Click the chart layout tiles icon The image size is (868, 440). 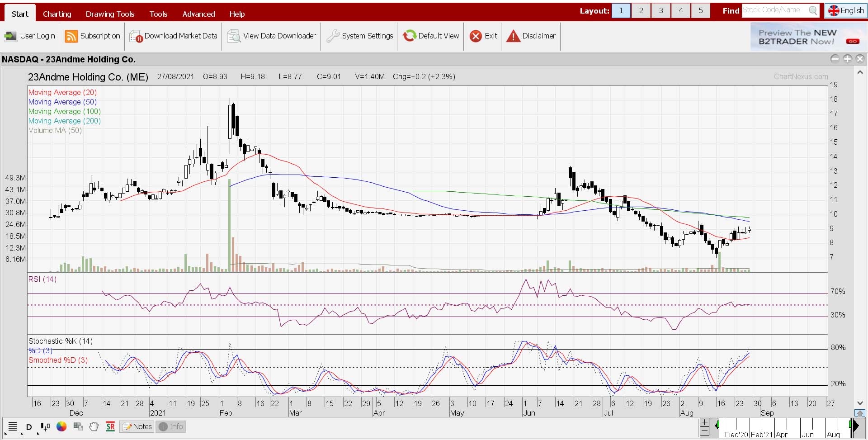tap(78, 426)
